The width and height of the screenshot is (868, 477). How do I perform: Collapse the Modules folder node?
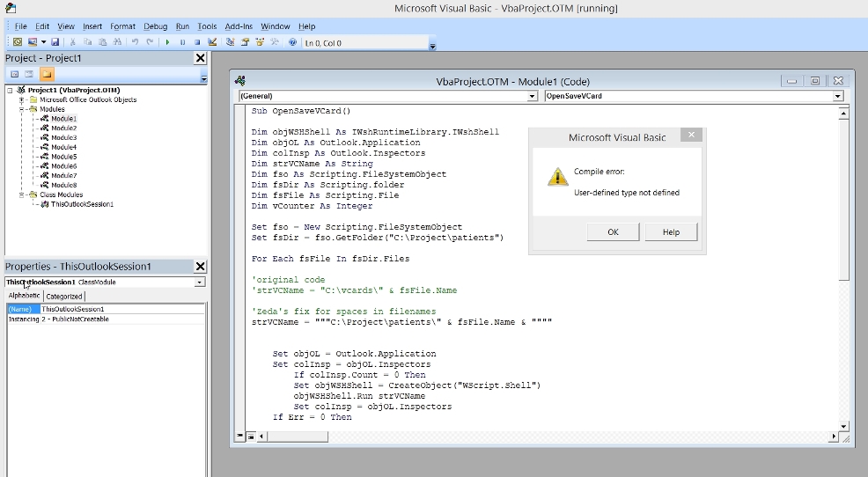click(x=22, y=109)
